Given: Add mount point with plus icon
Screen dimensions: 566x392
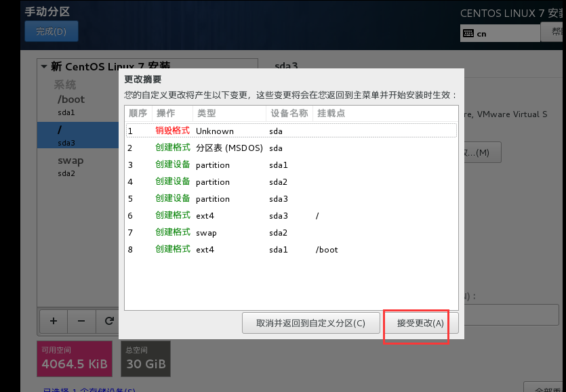Looking at the screenshot, I should (54, 321).
